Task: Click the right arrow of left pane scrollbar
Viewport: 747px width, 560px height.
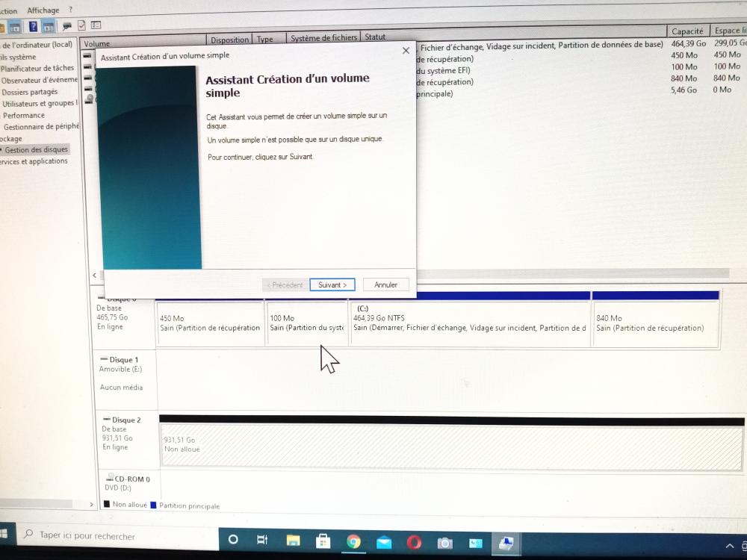Action: pyautogui.click(x=91, y=504)
